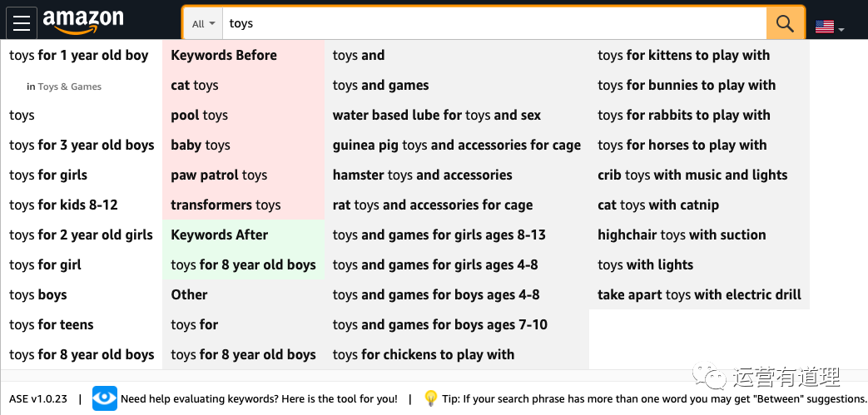The height and width of the screenshot is (415, 868).
Task: Click take apart toys with electric drill
Action: point(699,294)
